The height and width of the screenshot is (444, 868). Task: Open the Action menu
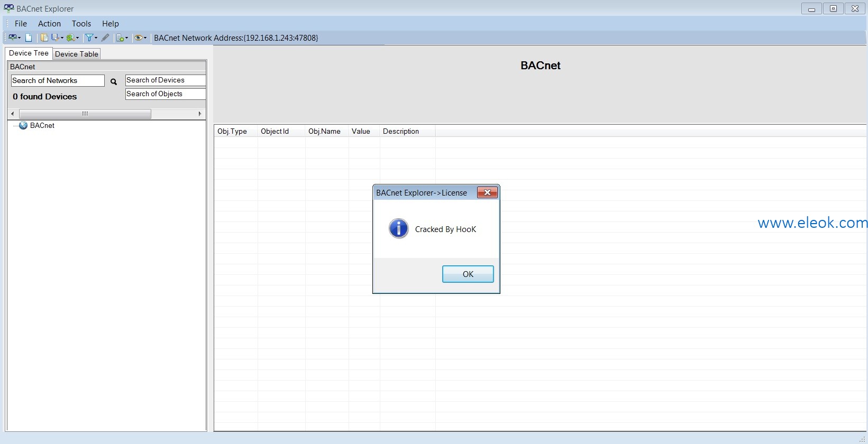(49, 23)
